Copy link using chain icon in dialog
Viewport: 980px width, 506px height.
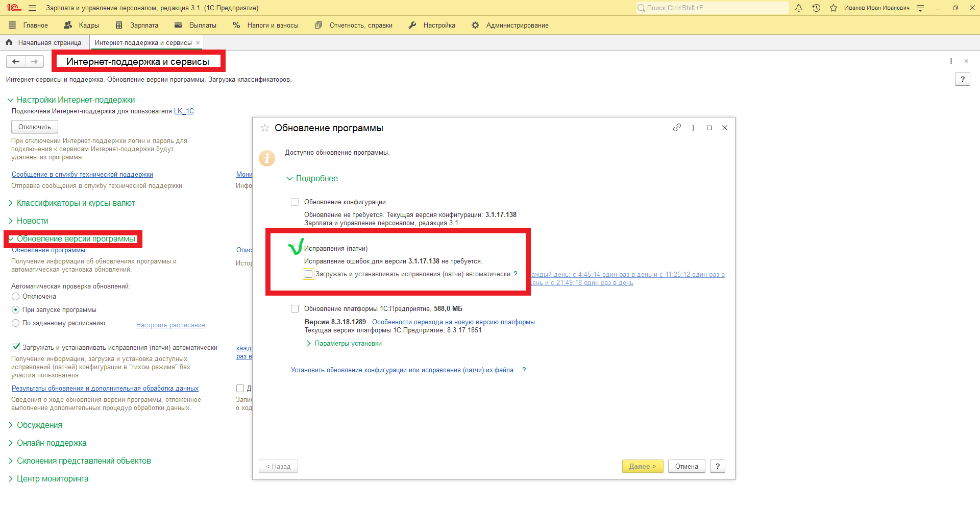(677, 128)
